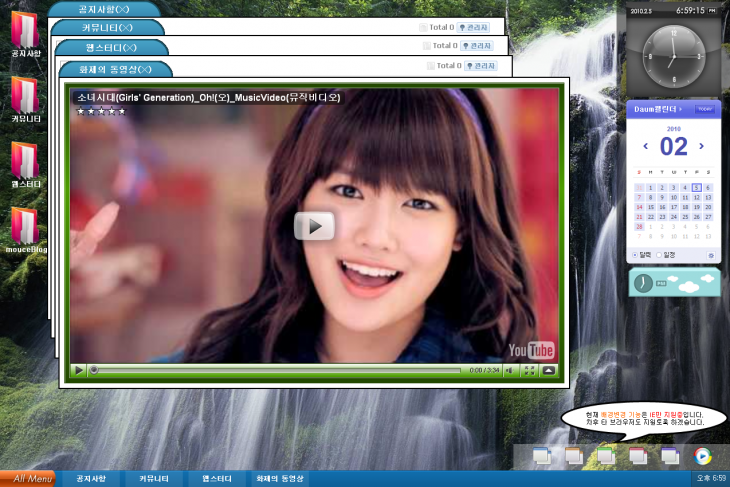The width and height of the screenshot is (730, 487).
Task: Select the 달력 radio button
Action: (x=635, y=255)
